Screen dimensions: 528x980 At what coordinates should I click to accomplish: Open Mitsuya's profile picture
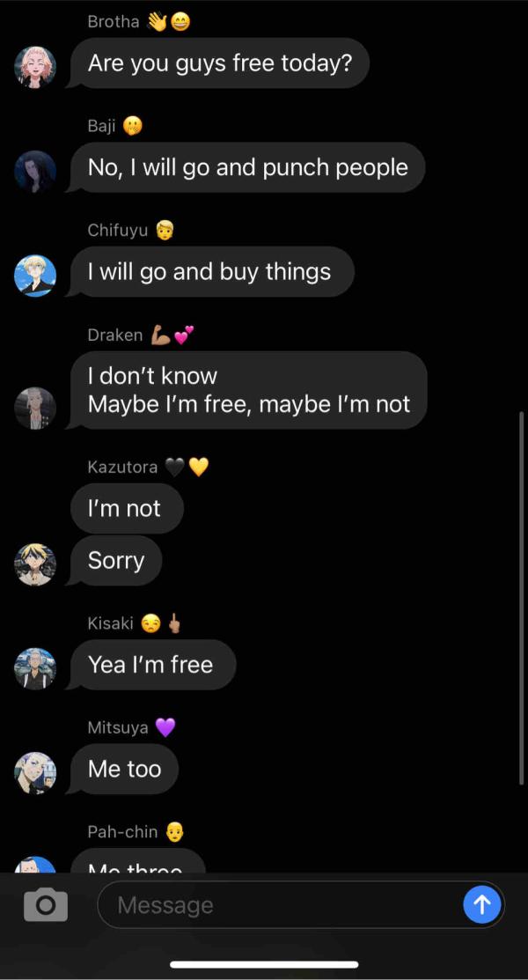[x=35, y=773]
